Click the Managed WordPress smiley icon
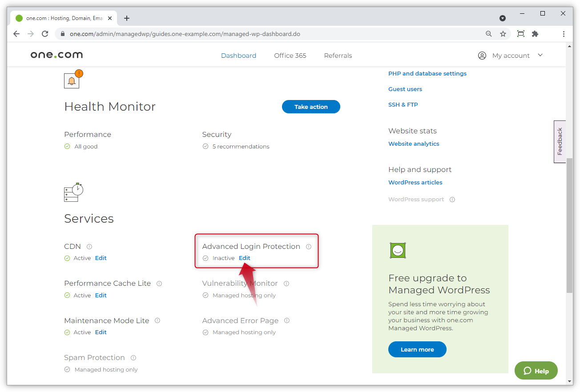This screenshot has height=392, width=580. (398, 250)
